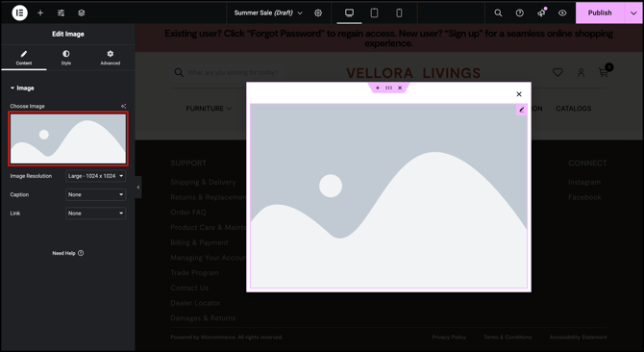Click the Trade Program link

point(195,273)
